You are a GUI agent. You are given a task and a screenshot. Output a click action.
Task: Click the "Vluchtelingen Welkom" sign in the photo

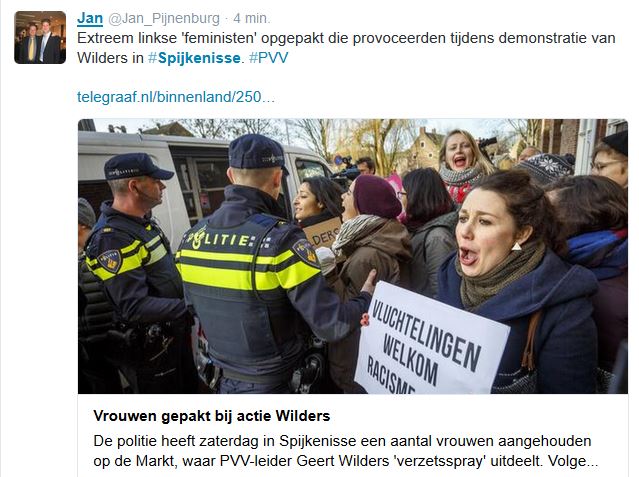coord(430,340)
